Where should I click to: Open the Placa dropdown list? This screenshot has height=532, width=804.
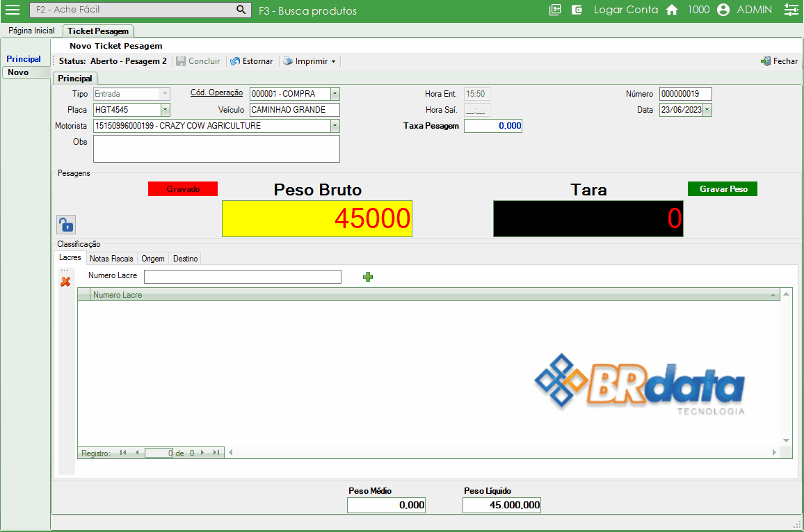coord(166,110)
